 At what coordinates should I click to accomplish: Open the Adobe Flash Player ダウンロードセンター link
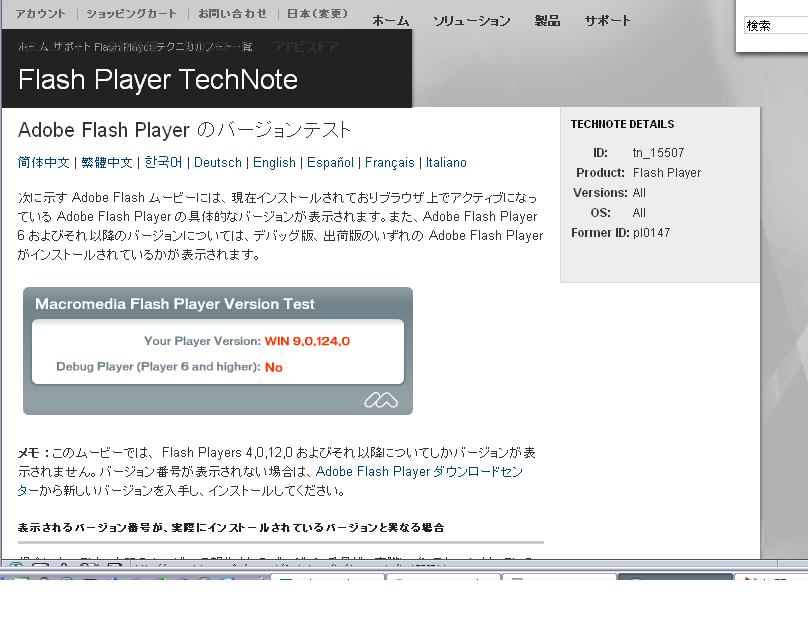[x=419, y=472]
